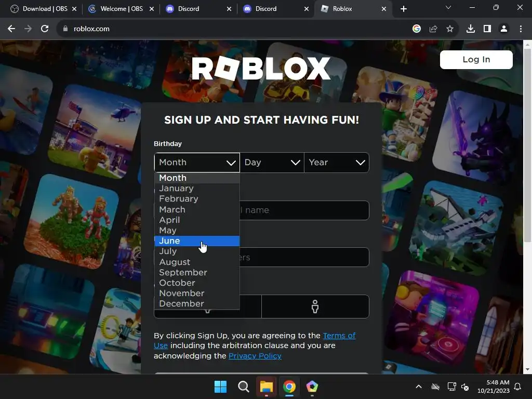Click the browser forward arrow
This screenshot has height=399, width=532.
pyautogui.click(x=28, y=29)
